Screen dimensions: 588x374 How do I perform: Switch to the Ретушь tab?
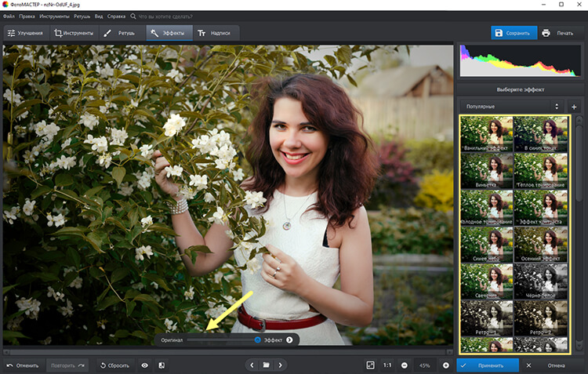(x=120, y=33)
